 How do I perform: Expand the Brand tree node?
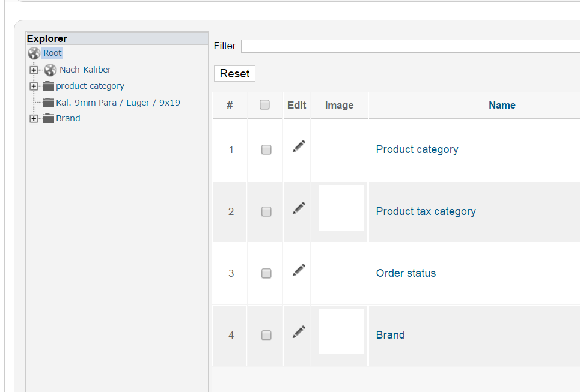34,118
